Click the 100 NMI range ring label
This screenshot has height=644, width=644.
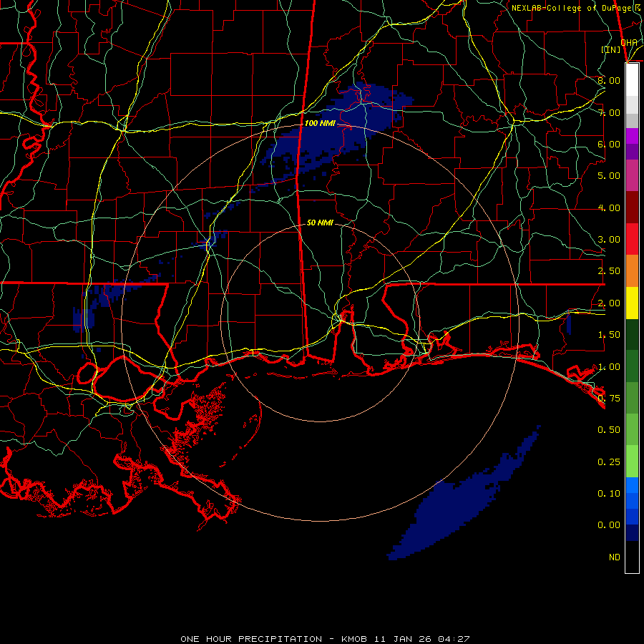click(320, 123)
